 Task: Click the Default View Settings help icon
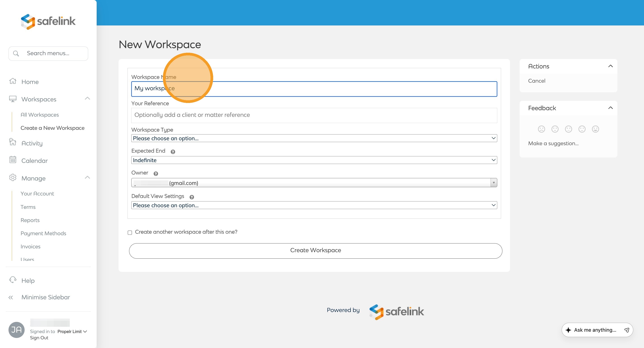coord(192,197)
